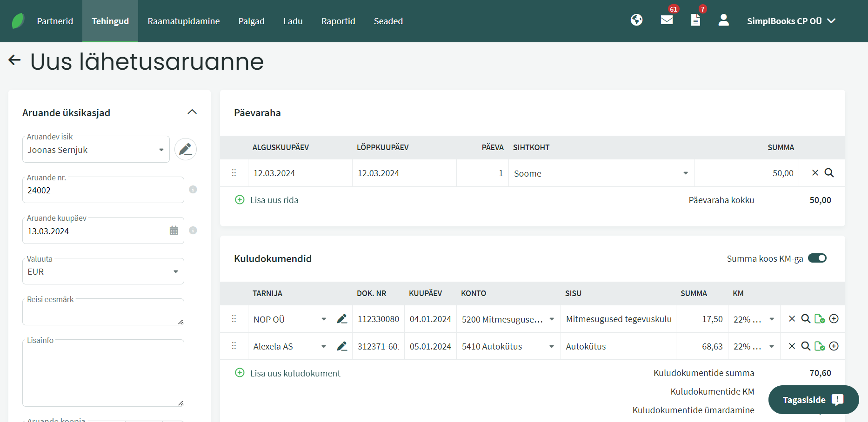Click info icon next to Aruande nr.

(193, 190)
